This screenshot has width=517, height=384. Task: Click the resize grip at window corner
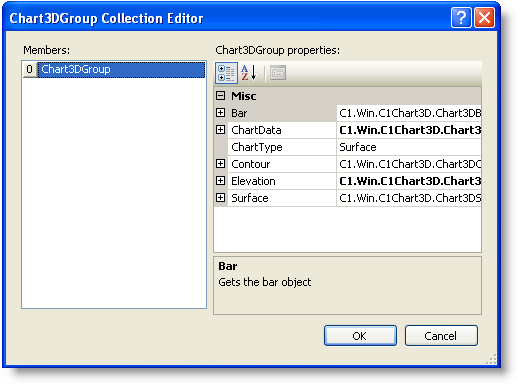pos(491,360)
